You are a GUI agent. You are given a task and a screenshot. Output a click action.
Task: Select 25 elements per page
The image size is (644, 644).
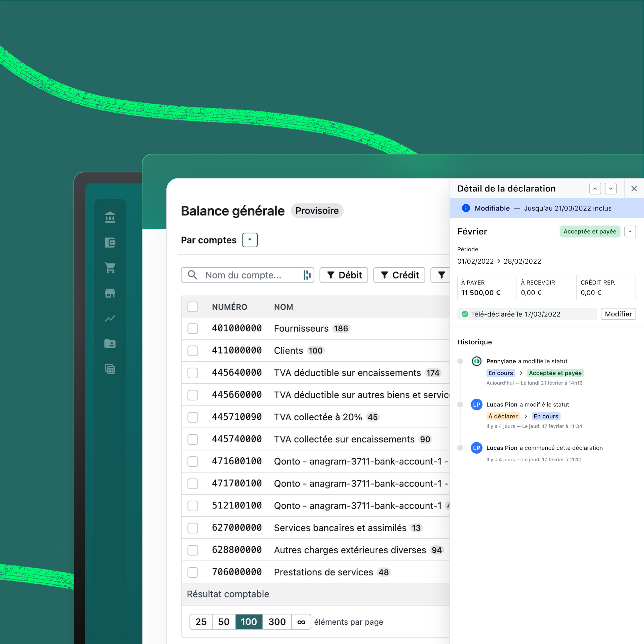pyautogui.click(x=201, y=622)
